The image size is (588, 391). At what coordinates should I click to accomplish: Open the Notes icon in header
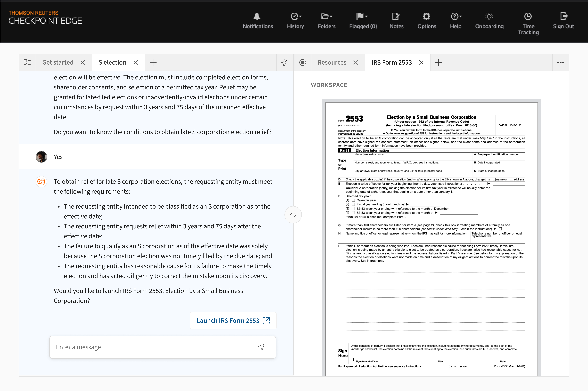pyautogui.click(x=396, y=16)
